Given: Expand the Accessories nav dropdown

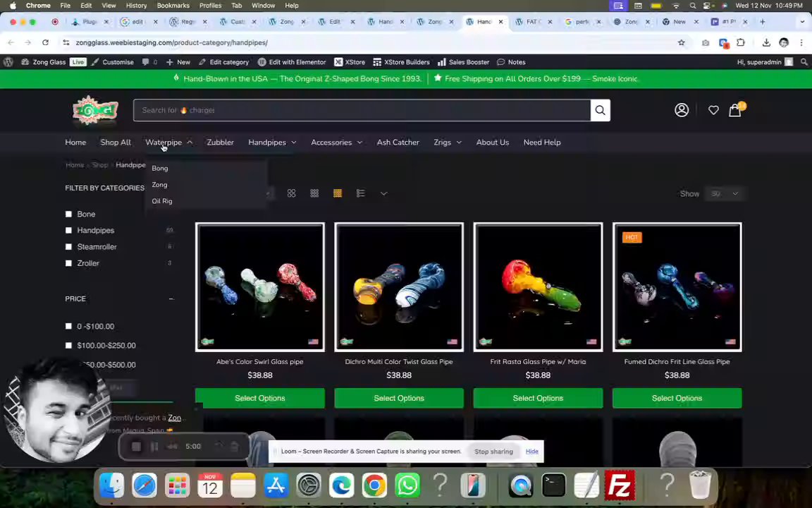Looking at the screenshot, I should click(x=359, y=143).
